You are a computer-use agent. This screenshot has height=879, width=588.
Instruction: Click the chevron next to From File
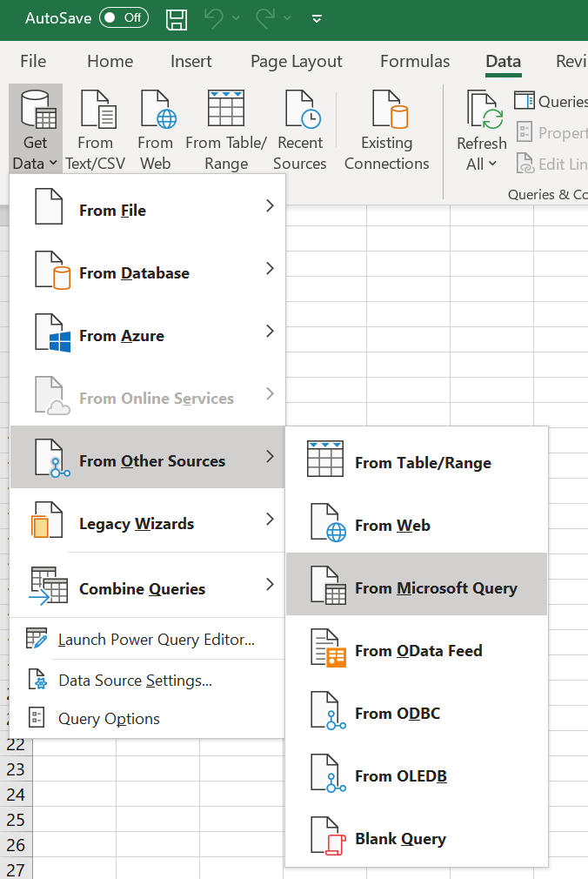click(270, 205)
